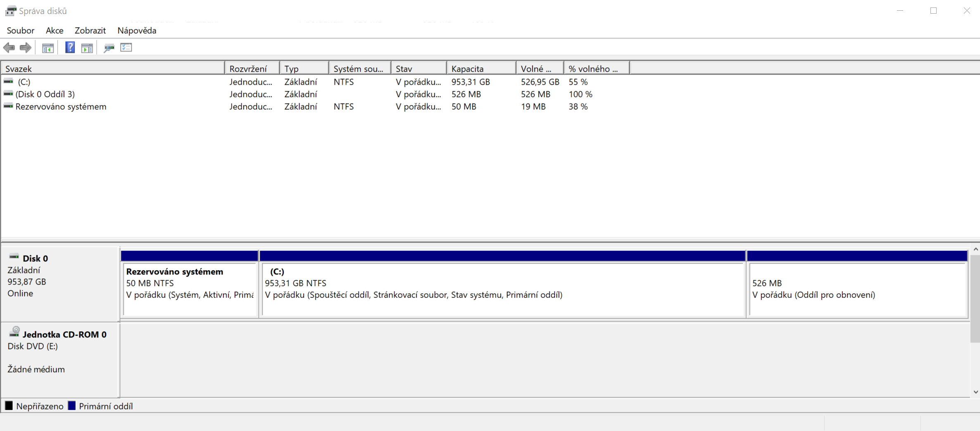Open the Akce menu
The width and height of the screenshot is (980, 431).
55,31
